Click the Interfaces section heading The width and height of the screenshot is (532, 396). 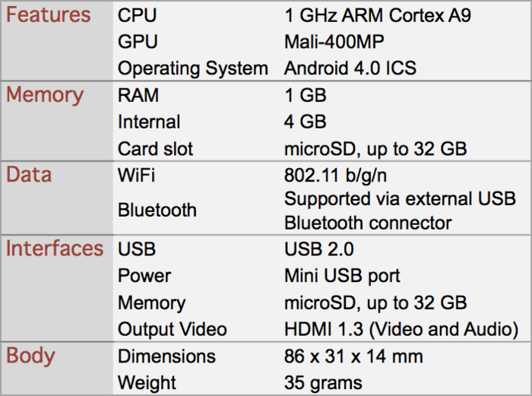[x=55, y=249]
